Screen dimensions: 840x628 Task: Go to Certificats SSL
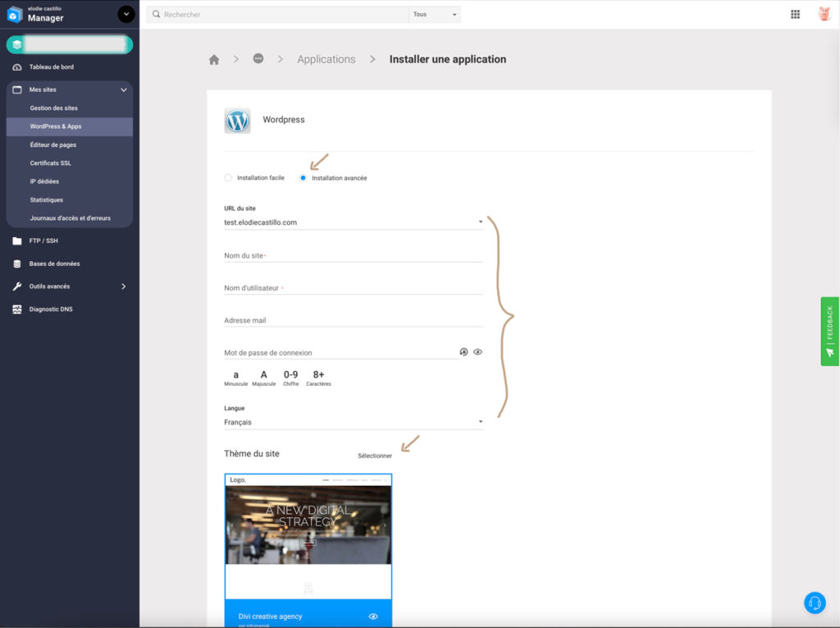coord(50,163)
